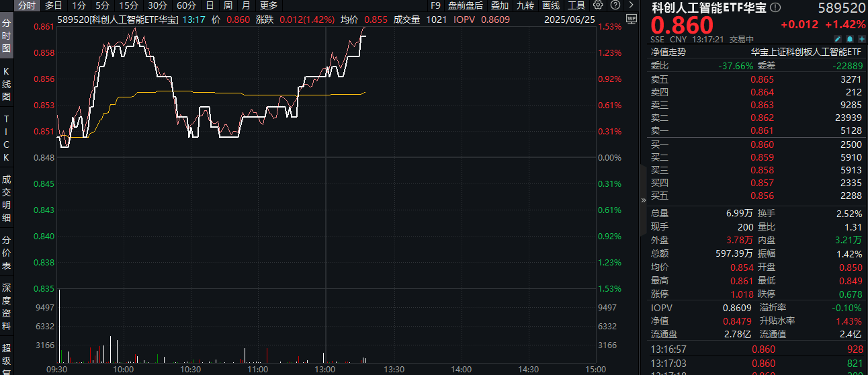The width and height of the screenshot is (868, 375).
Task: Add stock to watchlist with plus icon
Action: tap(861, 39)
